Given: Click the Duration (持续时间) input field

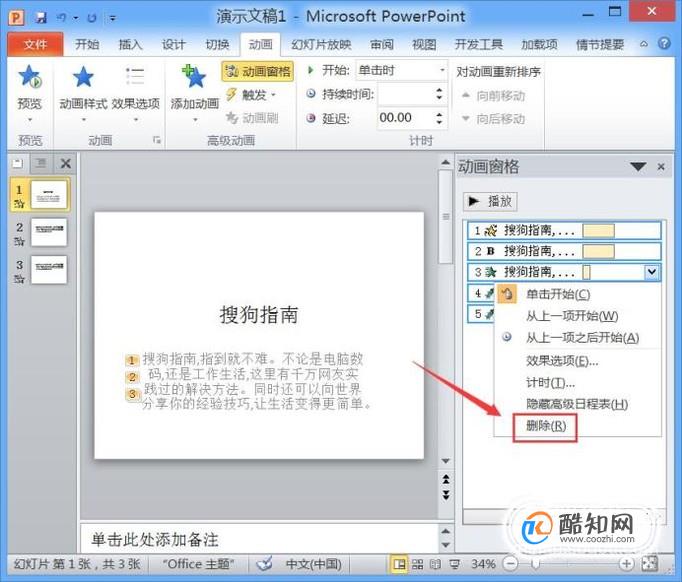Looking at the screenshot, I should (405, 94).
